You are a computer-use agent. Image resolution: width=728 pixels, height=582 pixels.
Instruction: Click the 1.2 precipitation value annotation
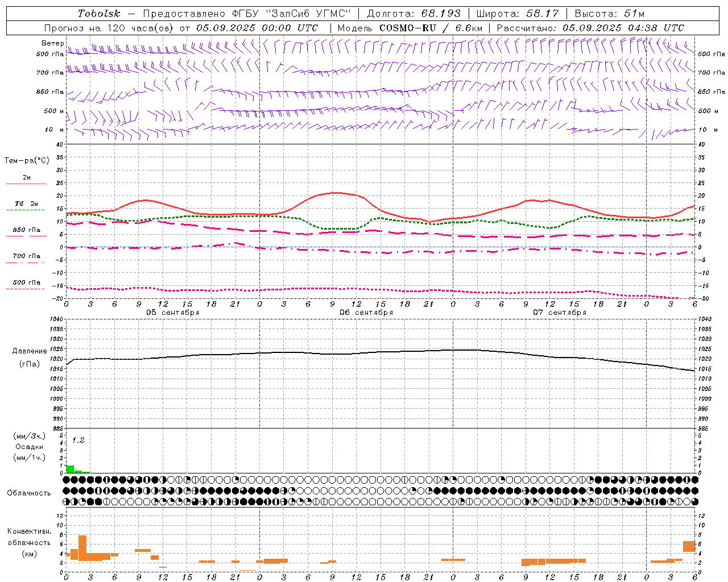point(78,440)
